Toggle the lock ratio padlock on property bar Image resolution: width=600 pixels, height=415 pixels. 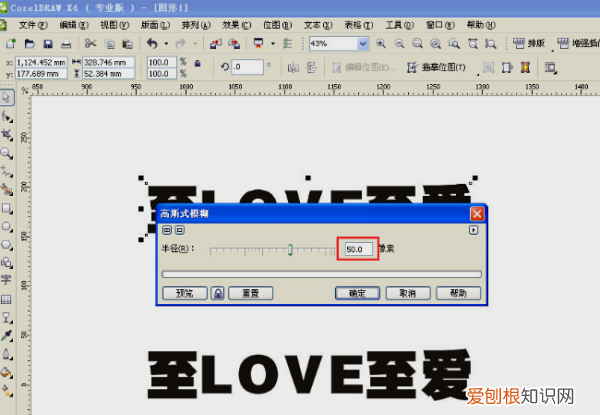point(197,63)
